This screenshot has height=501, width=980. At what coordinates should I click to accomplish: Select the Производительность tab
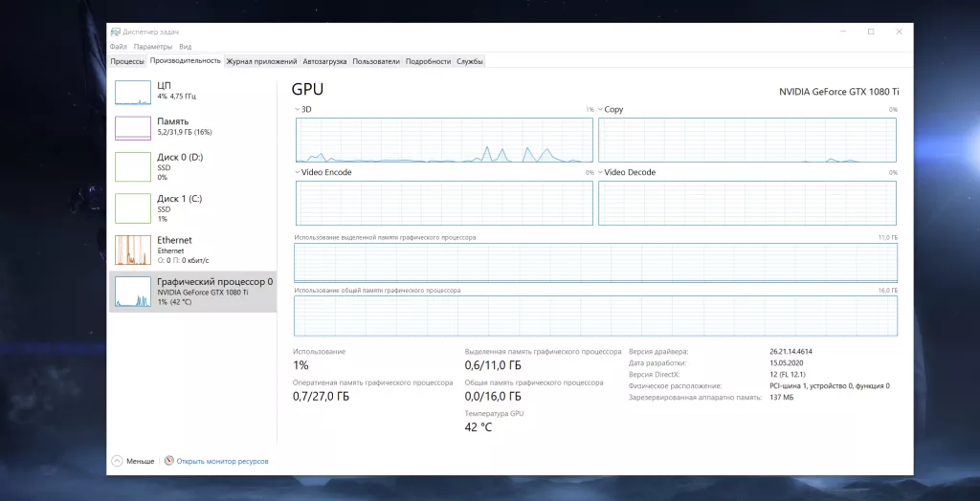186,60
